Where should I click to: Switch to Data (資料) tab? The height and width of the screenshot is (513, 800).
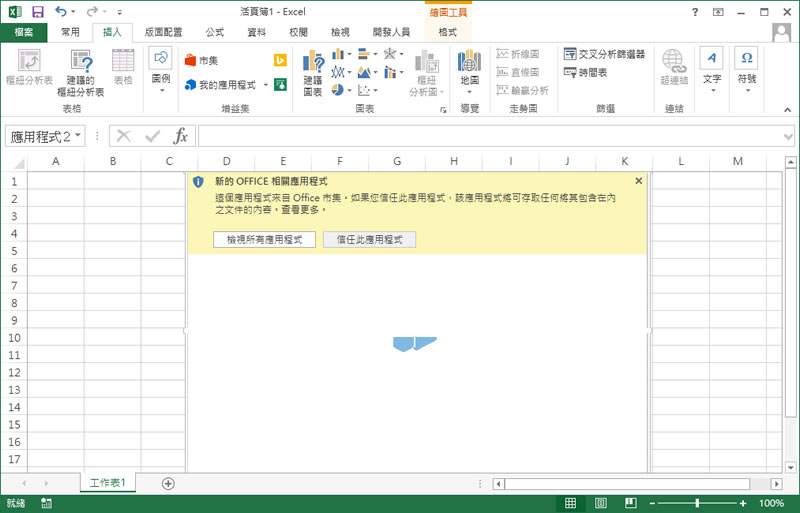pyautogui.click(x=257, y=32)
